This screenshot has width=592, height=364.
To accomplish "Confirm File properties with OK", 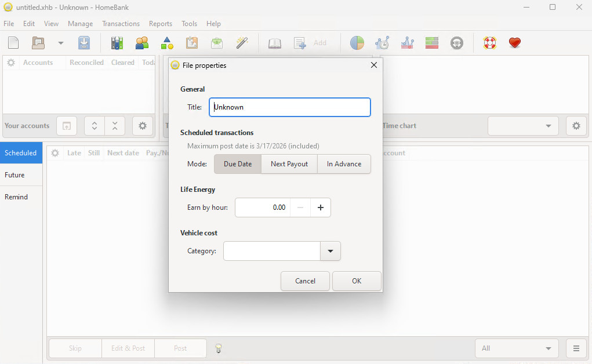I will (x=357, y=281).
